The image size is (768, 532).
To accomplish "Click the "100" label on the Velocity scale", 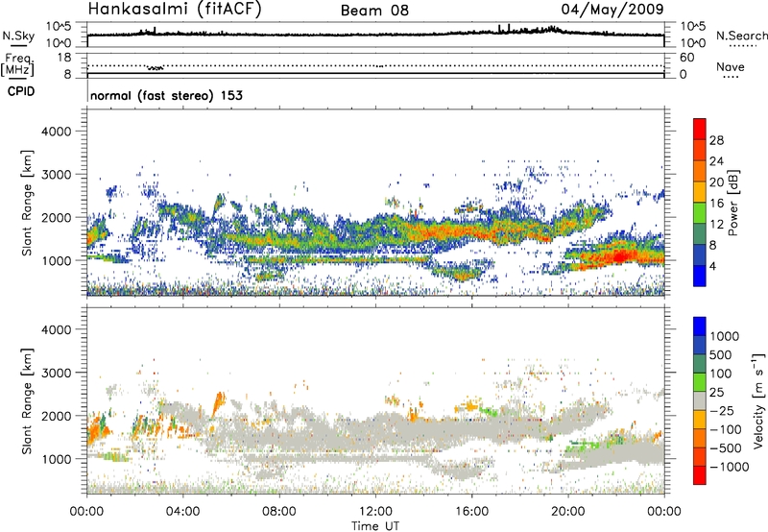I will (721, 374).
